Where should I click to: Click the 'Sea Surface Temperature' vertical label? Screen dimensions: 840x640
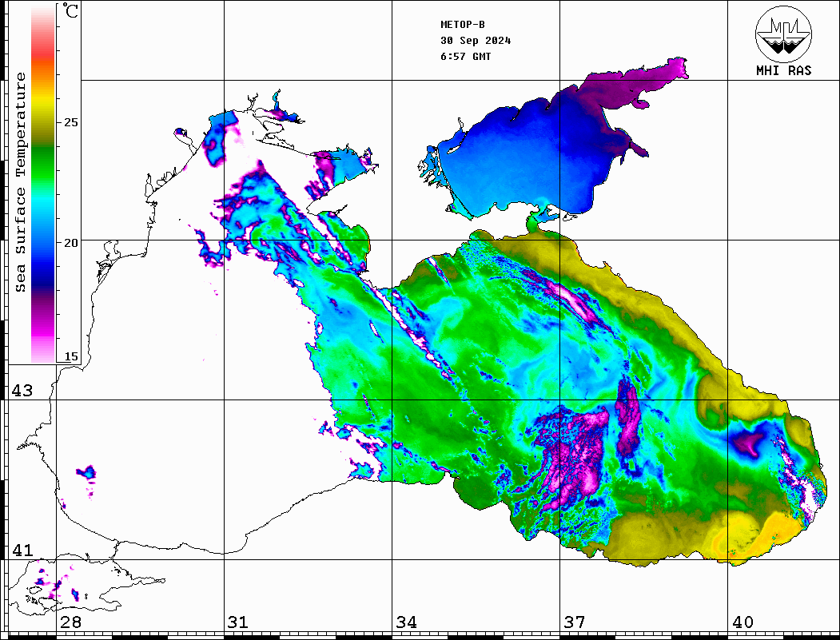click(20, 183)
